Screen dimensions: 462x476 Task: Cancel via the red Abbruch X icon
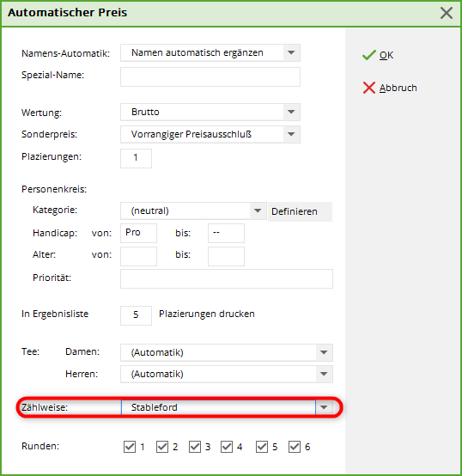[x=369, y=88]
